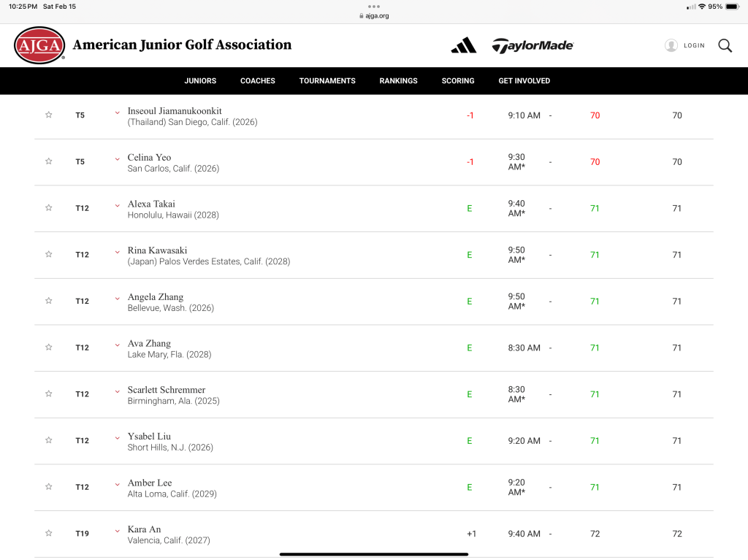The width and height of the screenshot is (748, 560).
Task: Click the AJGA logo in header
Action: (39, 45)
